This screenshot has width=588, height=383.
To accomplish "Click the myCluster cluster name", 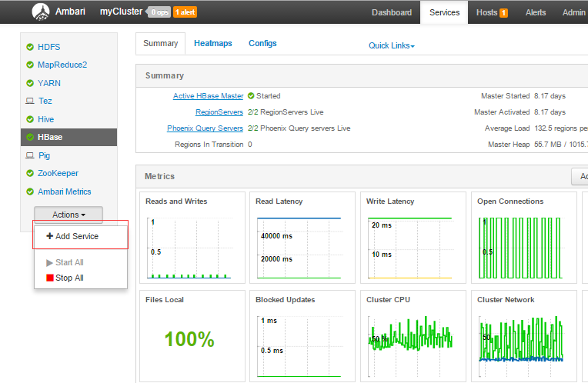I will coord(121,12).
